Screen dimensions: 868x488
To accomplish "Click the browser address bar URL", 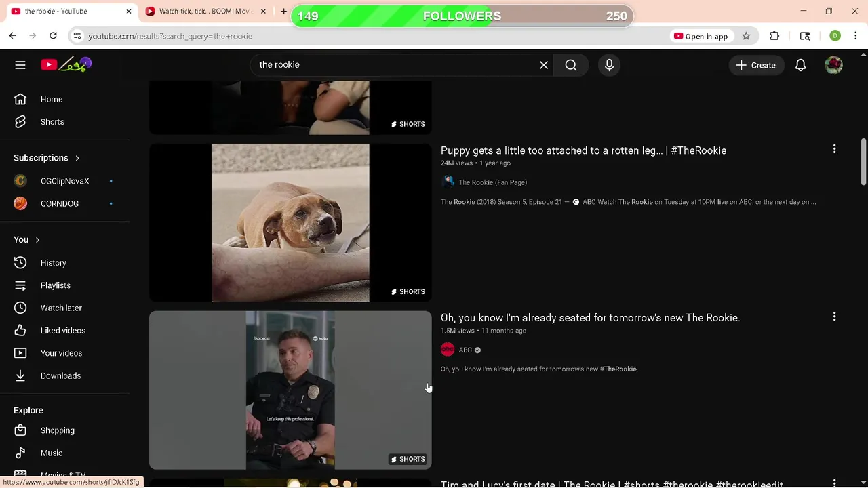I will coord(170,36).
